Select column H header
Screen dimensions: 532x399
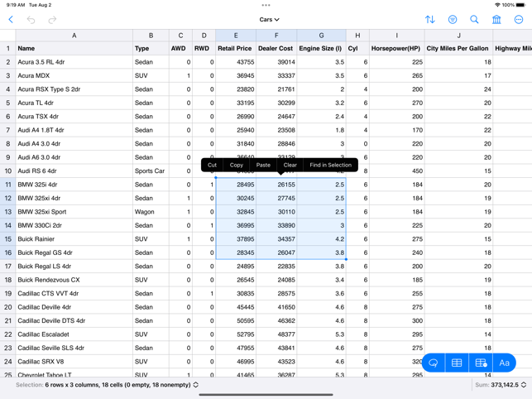[357, 36]
